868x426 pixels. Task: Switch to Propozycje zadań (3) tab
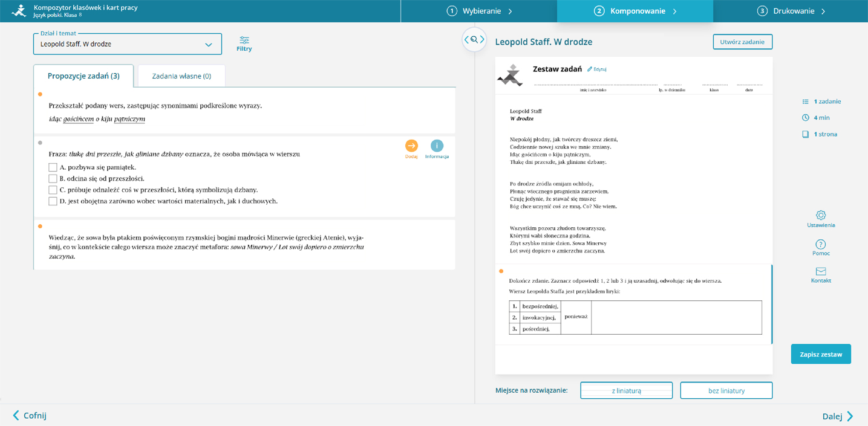coord(83,76)
